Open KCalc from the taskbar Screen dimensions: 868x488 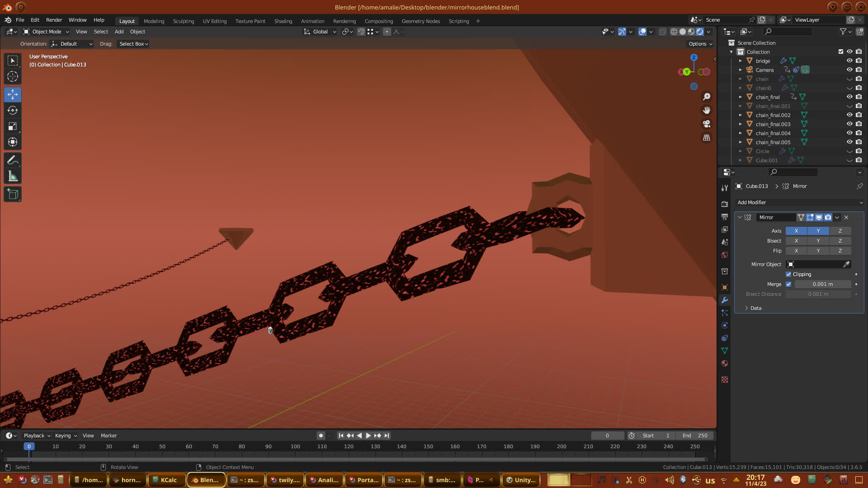(x=166, y=480)
